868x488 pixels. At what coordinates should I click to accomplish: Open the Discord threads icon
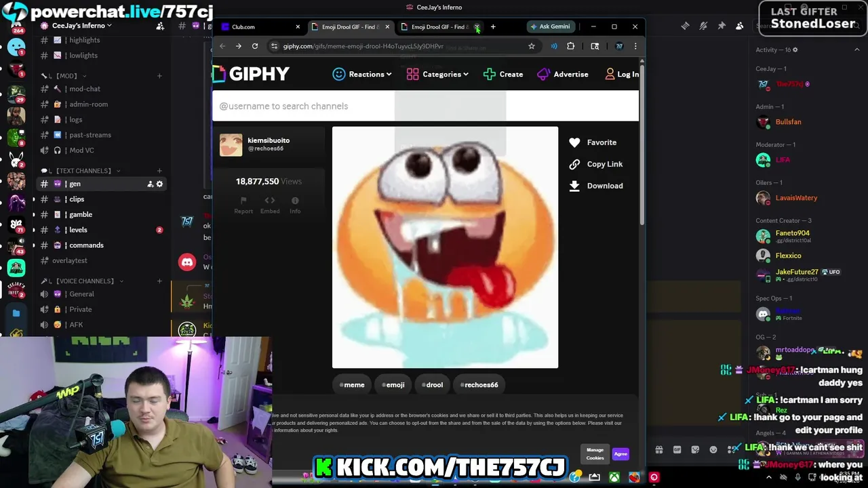(x=685, y=26)
